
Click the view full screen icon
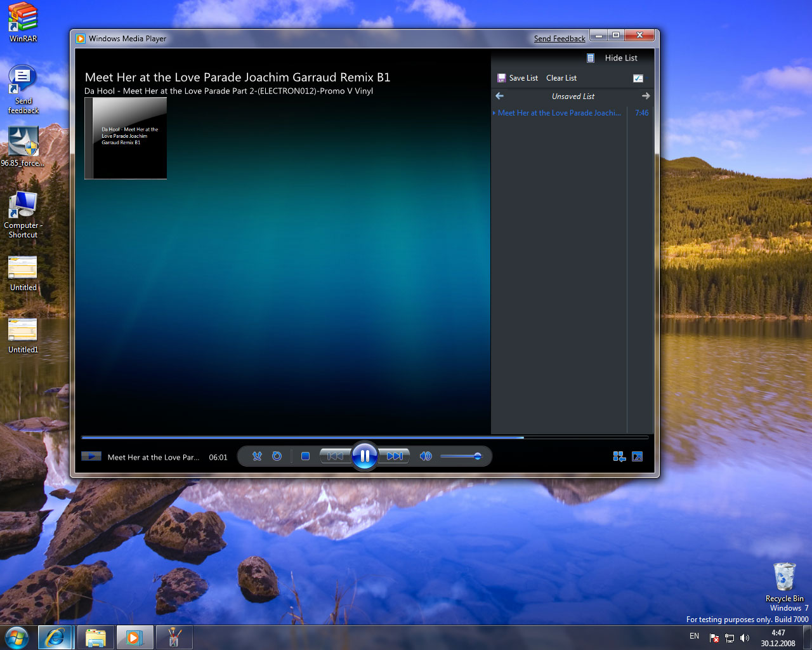tap(638, 456)
